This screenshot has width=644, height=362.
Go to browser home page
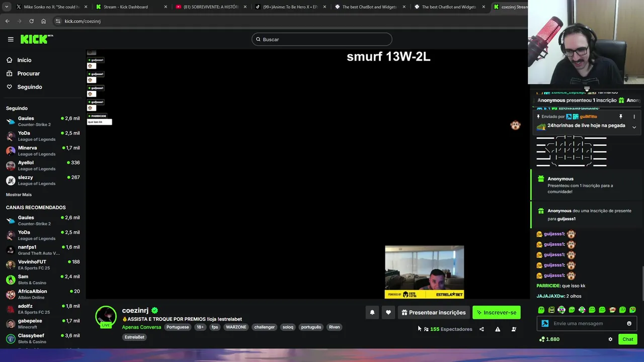coord(43,21)
